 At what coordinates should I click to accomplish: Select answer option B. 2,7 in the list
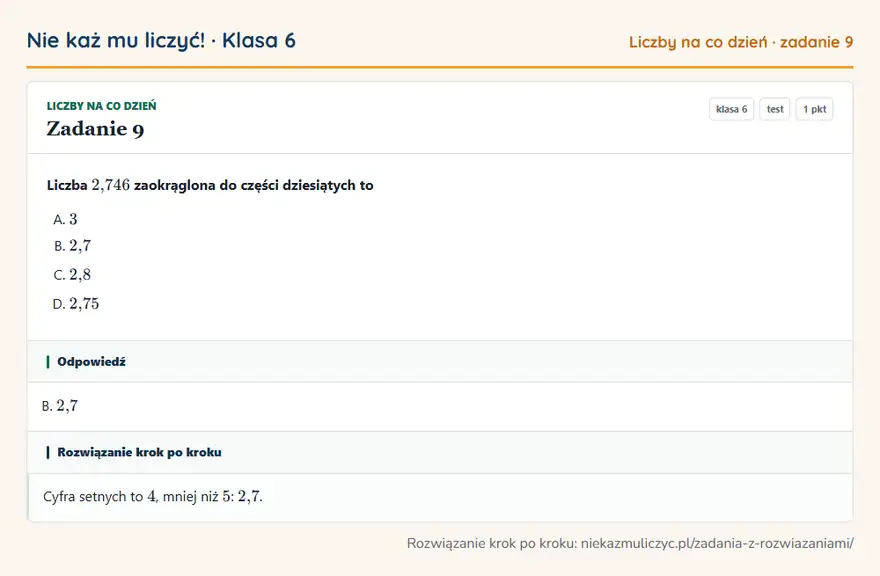[72, 246]
